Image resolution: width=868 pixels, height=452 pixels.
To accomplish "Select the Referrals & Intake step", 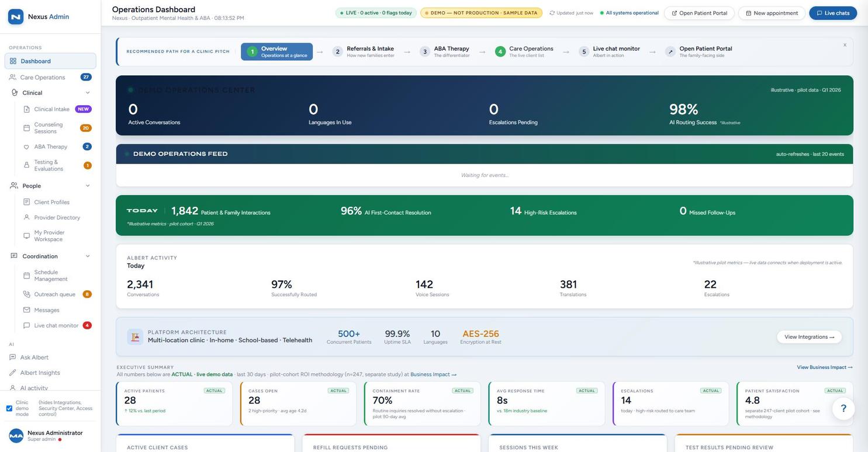I will pyautogui.click(x=364, y=51).
